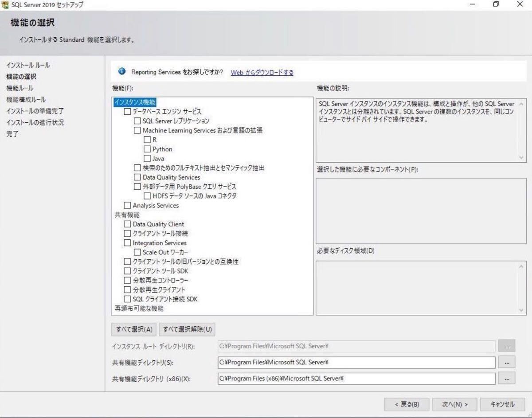Click 機能構成ルール step in sidebar

[x=26, y=100]
